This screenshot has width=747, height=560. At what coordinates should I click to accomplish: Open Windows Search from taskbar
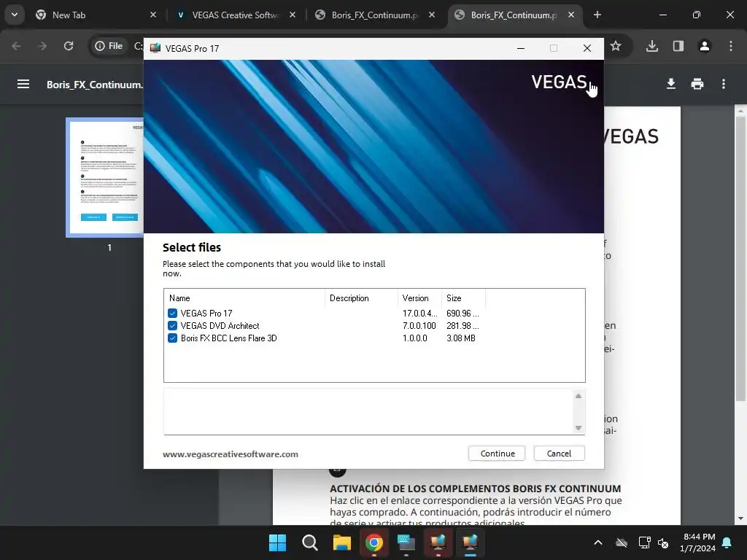click(309, 542)
